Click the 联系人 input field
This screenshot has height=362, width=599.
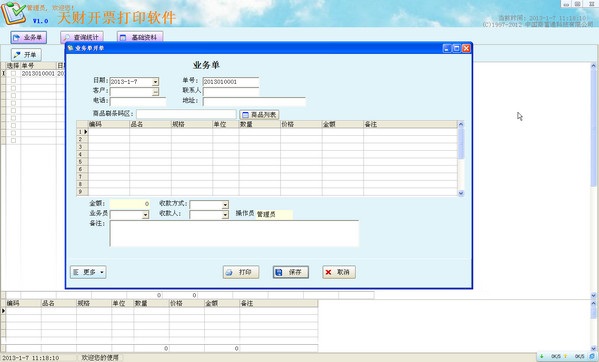tap(231, 92)
